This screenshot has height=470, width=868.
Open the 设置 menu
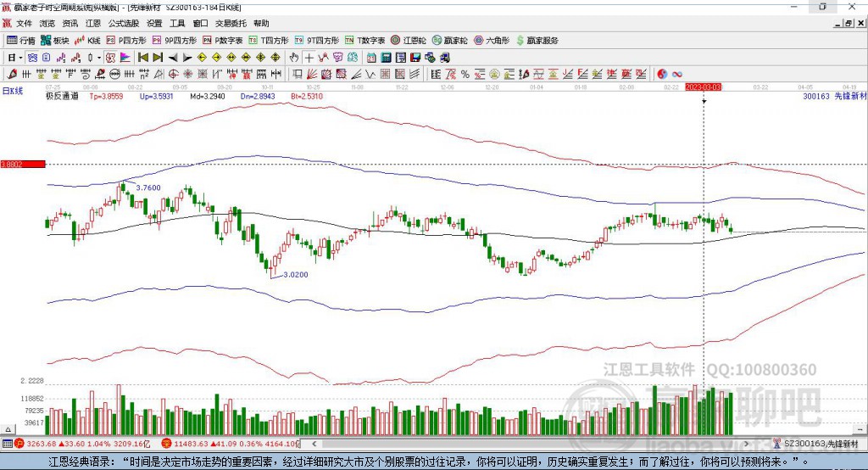(154, 23)
